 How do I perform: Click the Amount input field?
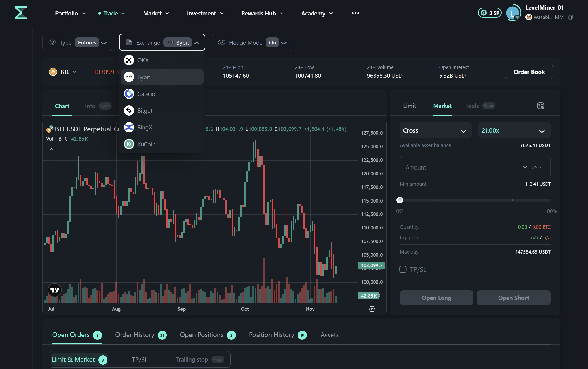point(475,167)
